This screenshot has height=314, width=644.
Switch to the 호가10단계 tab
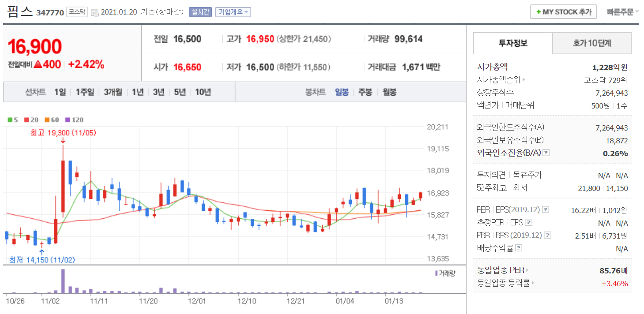[x=592, y=43]
